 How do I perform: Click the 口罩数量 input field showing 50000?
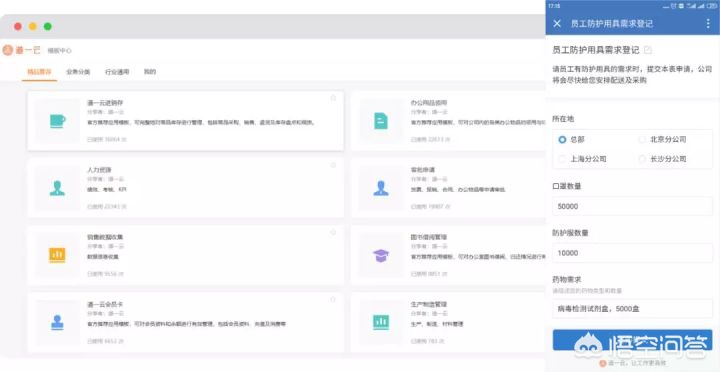point(632,206)
